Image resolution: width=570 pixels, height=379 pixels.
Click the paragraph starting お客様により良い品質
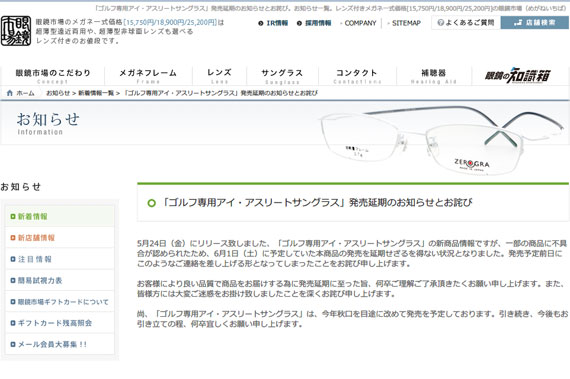[352, 289]
